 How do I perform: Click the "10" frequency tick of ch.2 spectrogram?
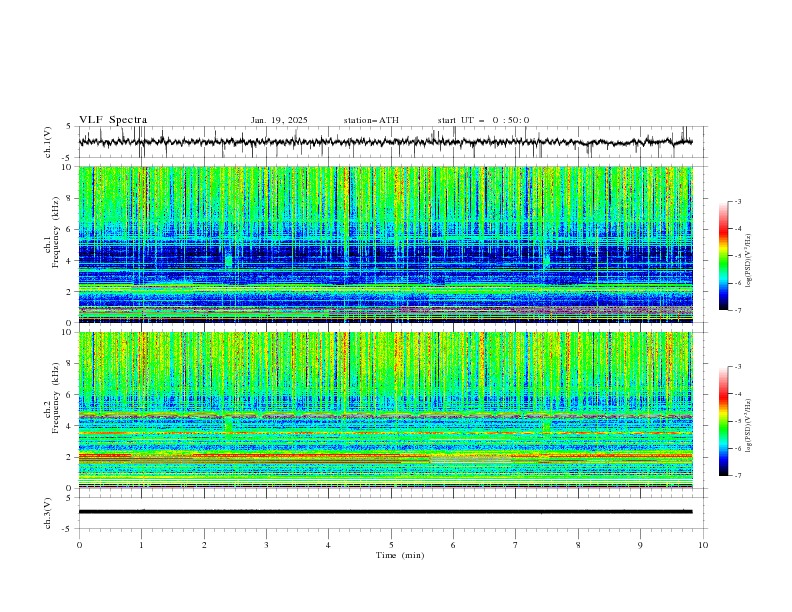(x=68, y=332)
